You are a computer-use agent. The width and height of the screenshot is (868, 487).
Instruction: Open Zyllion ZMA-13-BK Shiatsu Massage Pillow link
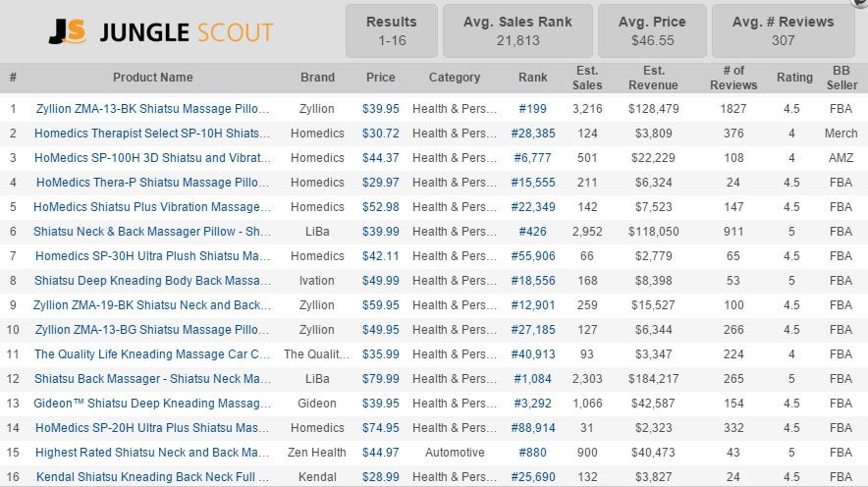[152, 109]
